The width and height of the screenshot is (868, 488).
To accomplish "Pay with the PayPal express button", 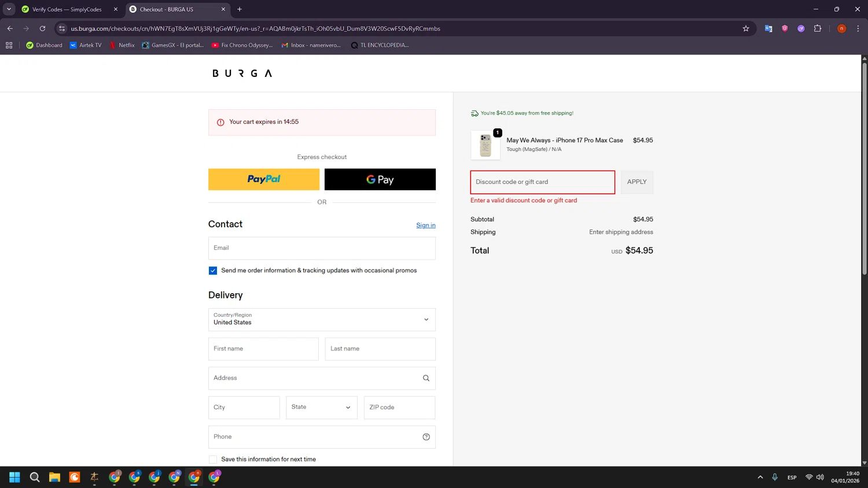I will 264,179.
